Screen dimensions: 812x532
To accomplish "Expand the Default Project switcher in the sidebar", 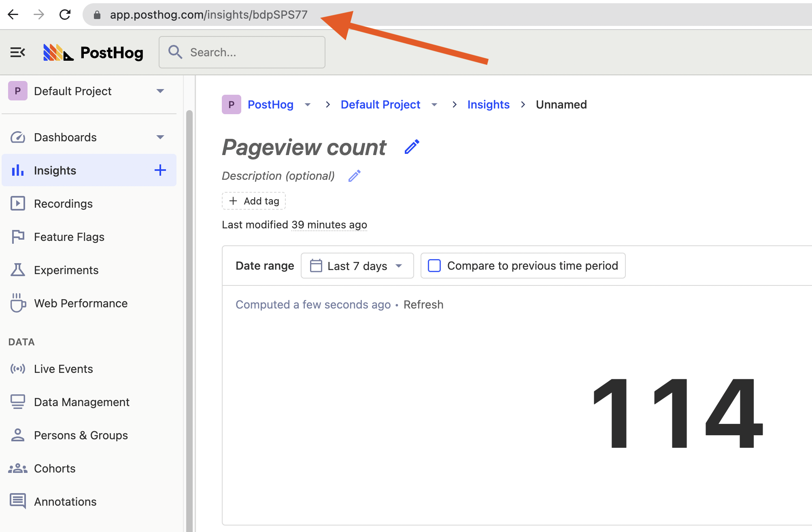I will [x=160, y=91].
